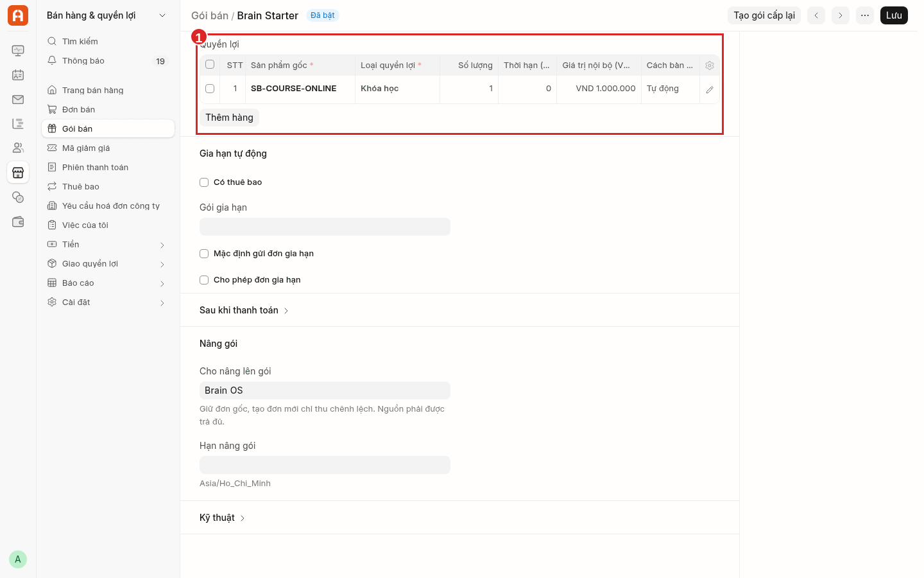The width and height of the screenshot is (924, 578).
Task: Click "Thêm hàng" to add row
Action: tap(229, 118)
